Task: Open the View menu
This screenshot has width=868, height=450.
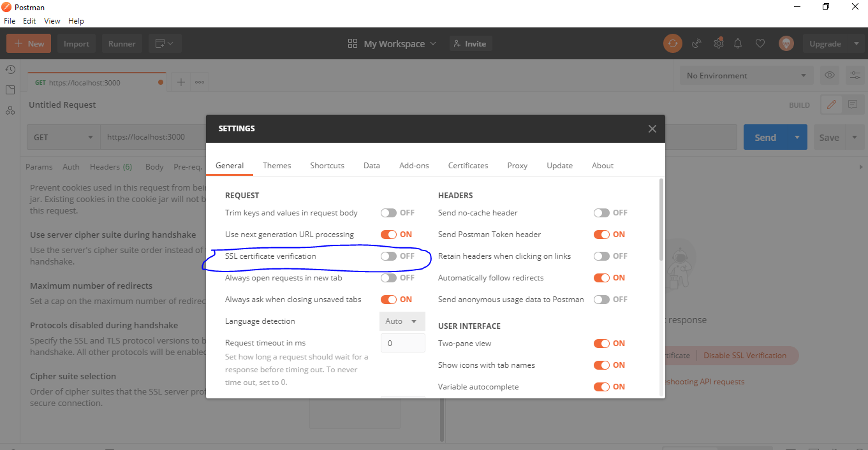Action: pos(52,21)
